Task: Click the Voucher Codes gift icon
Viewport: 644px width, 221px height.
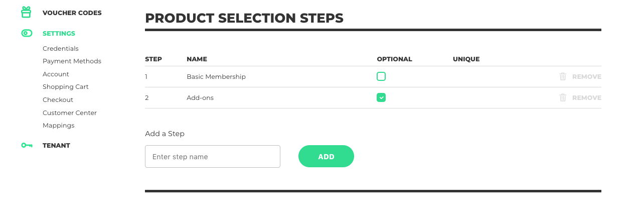Action: pyautogui.click(x=26, y=12)
